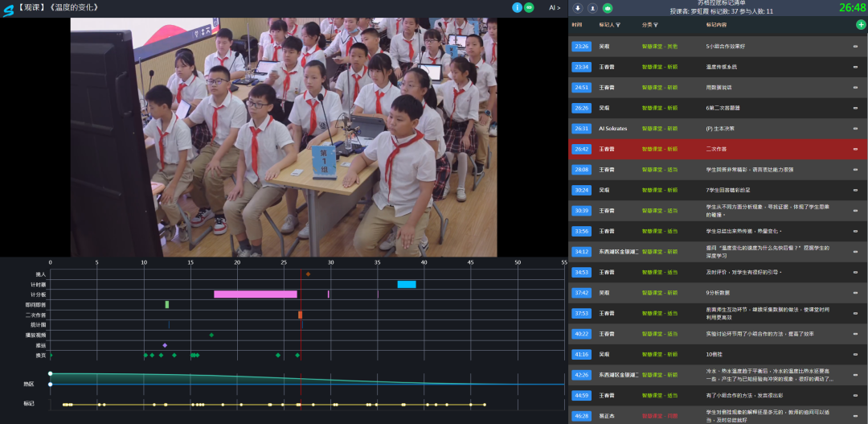This screenshot has height=424, width=868.
Task: Click the white handle on 热区 curve
Action: pos(50,374)
